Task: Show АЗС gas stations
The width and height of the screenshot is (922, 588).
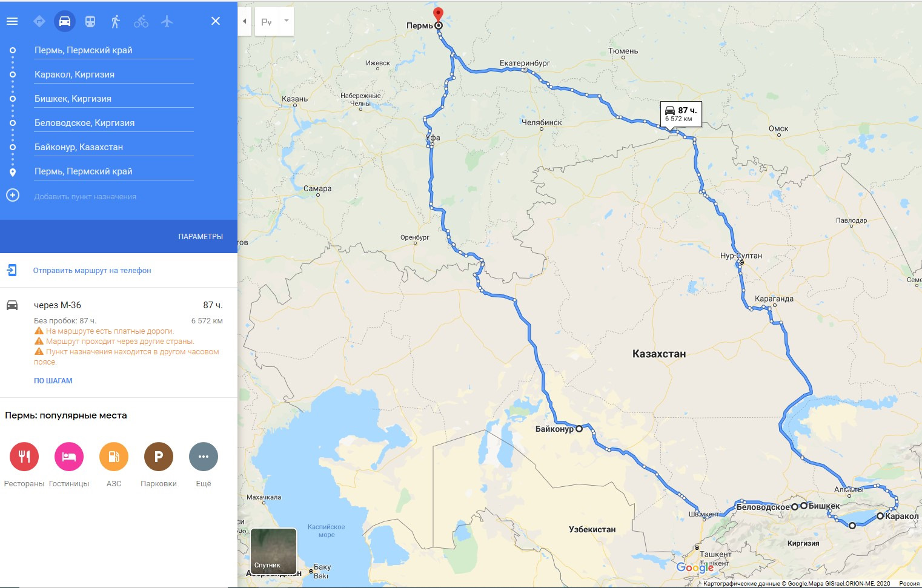Action: point(114,464)
